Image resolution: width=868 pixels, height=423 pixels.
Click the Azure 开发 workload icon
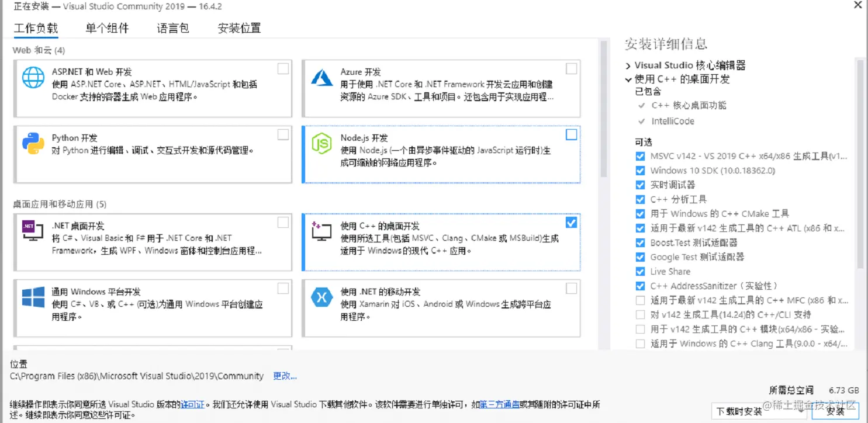324,77
